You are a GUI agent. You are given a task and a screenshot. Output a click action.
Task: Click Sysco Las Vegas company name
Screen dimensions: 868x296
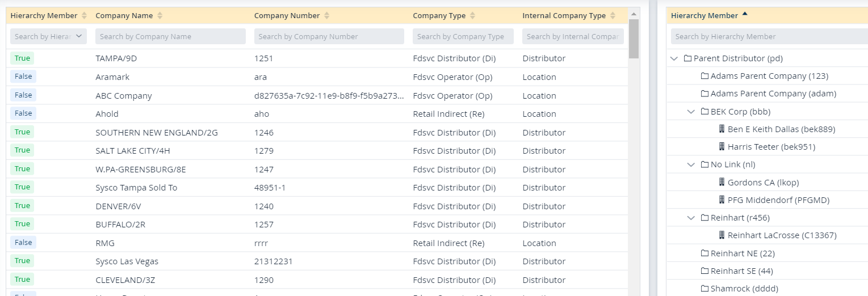[x=127, y=261]
